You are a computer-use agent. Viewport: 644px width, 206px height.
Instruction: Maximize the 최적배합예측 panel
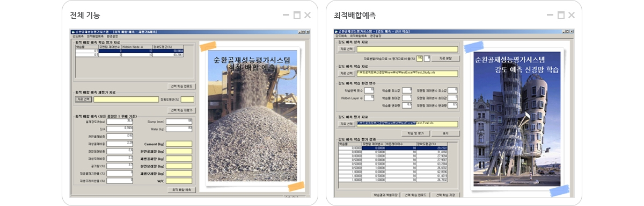tap(561, 15)
